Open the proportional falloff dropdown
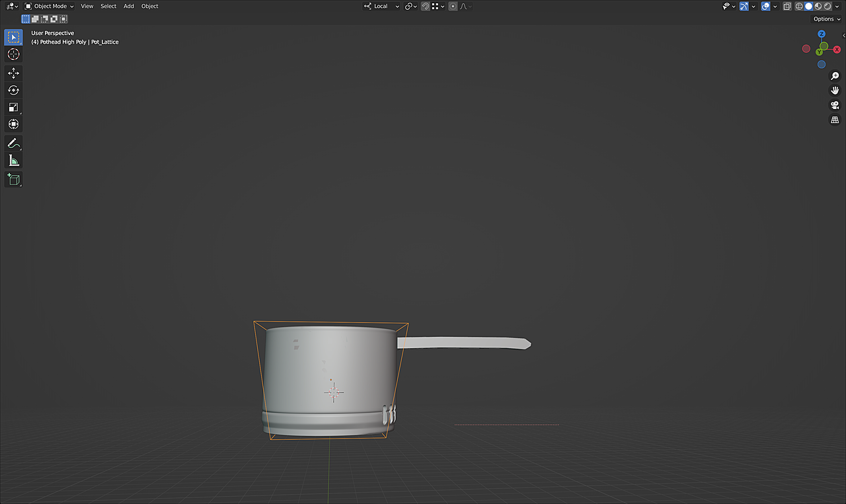The width and height of the screenshot is (846, 504). (465, 6)
